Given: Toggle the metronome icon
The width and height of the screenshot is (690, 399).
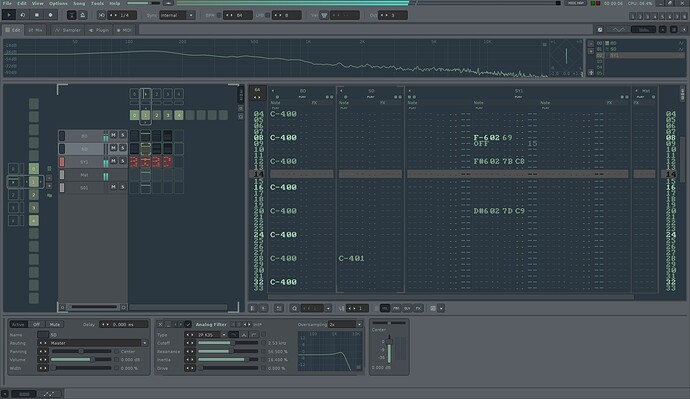Looking at the screenshot, I should pos(82,15).
